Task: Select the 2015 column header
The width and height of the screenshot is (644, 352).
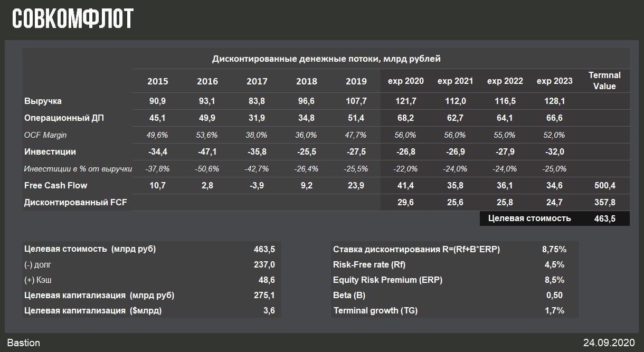Action: (x=158, y=81)
